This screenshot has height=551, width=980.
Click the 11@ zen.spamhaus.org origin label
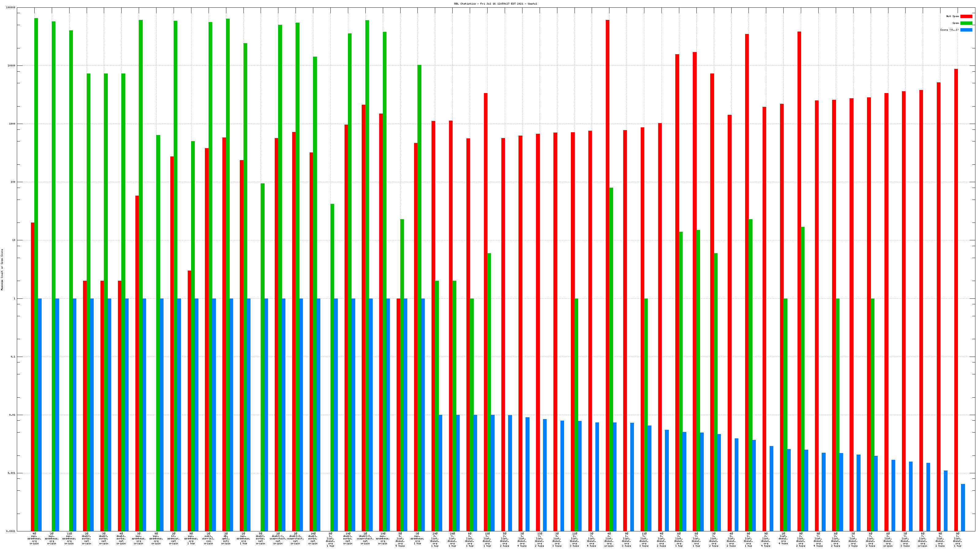[69, 538]
